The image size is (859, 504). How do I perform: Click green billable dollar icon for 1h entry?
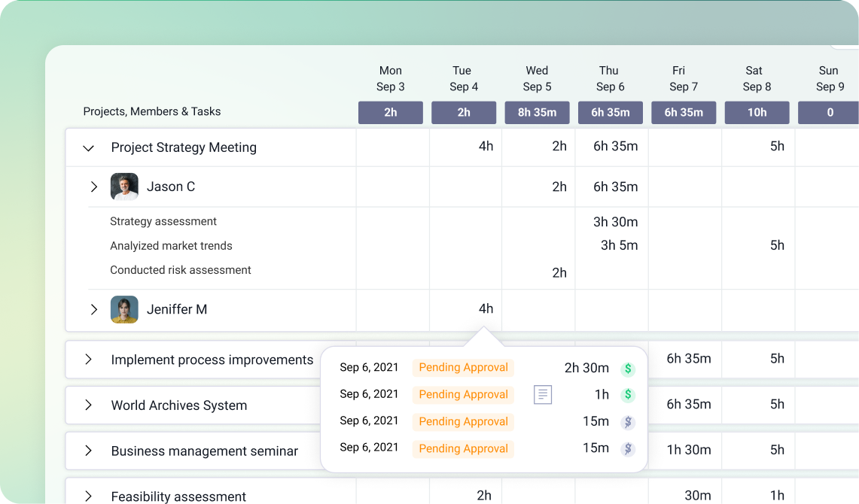coord(628,395)
